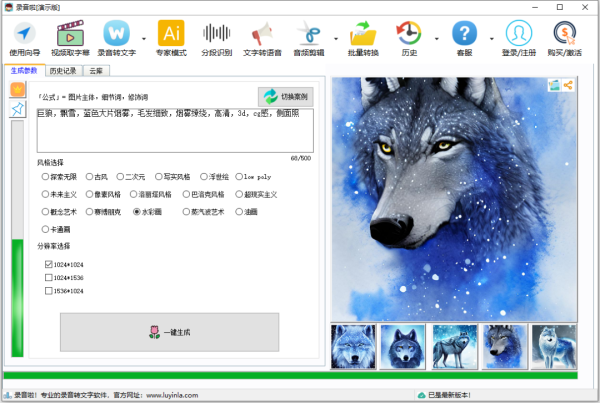Viewport: 600px width, 403px height.
Task: Launch 专家模式 Ai expert mode
Action: [x=172, y=39]
